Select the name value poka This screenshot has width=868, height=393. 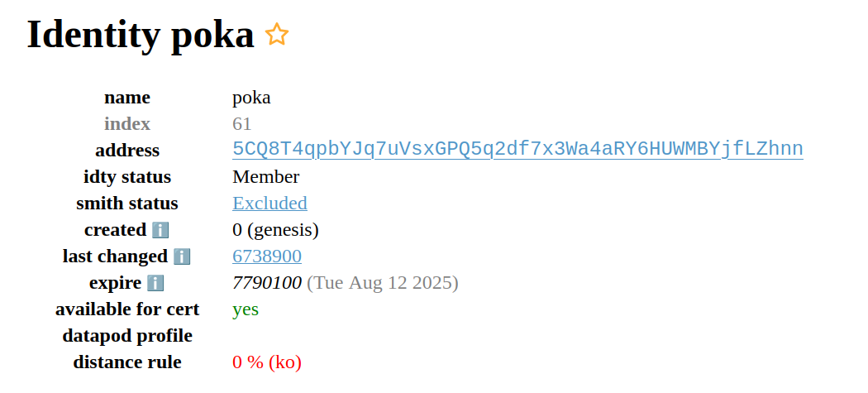tap(251, 98)
